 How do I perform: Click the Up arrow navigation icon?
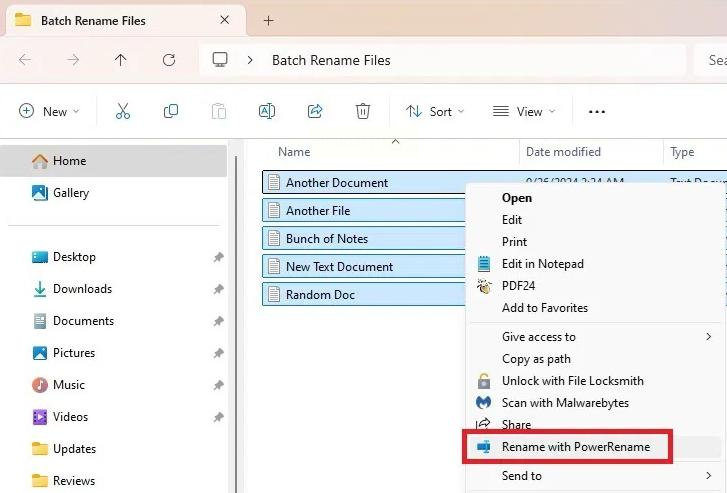[121, 60]
